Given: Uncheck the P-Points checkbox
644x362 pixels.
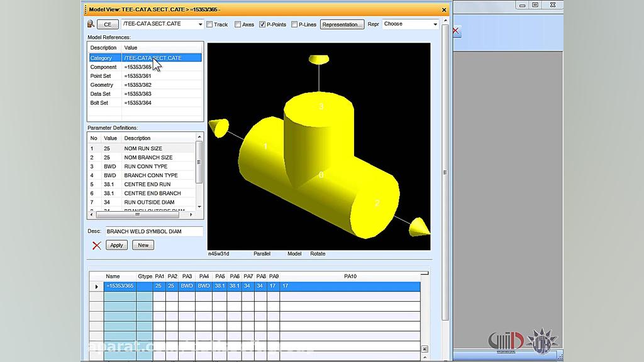Looking at the screenshot, I should 262,25.
